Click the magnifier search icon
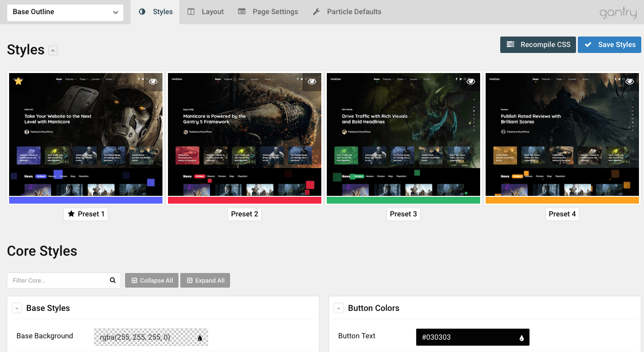The height and width of the screenshot is (352, 644). coord(113,280)
